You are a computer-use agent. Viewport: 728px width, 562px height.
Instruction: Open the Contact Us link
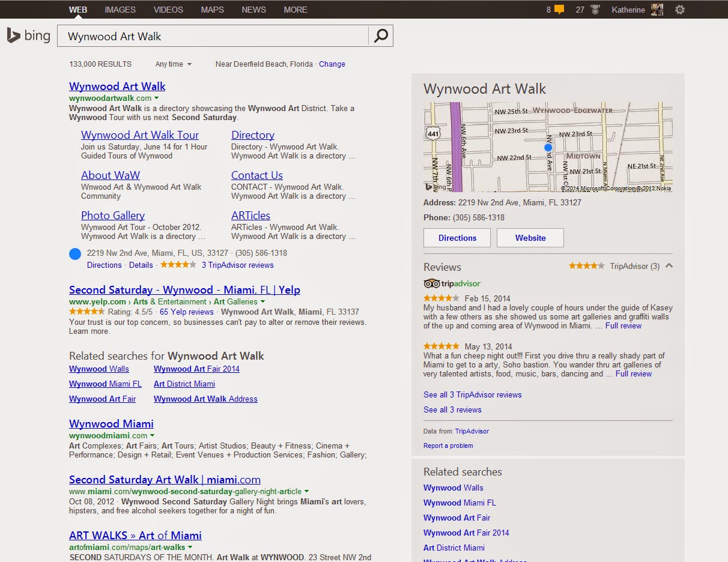(257, 175)
